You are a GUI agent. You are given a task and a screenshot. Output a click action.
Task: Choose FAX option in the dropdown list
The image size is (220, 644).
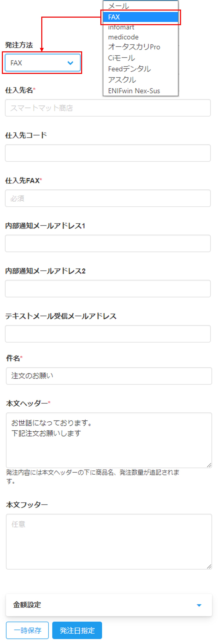click(x=140, y=17)
